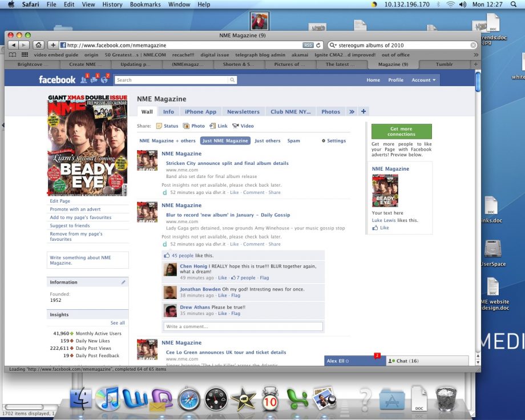This screenshot has width=525, height=420.
Task: Open Cee Lo Green UK tour article
Action: tap(226, 352)
